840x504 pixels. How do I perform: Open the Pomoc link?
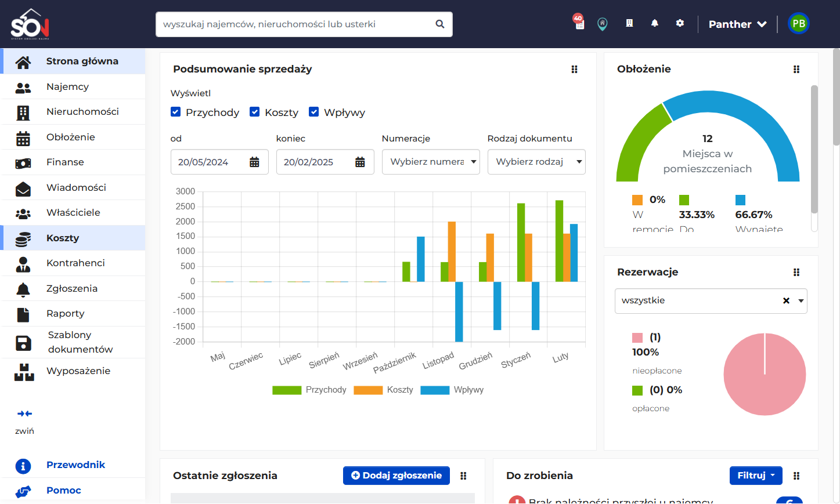click(64, 491)
